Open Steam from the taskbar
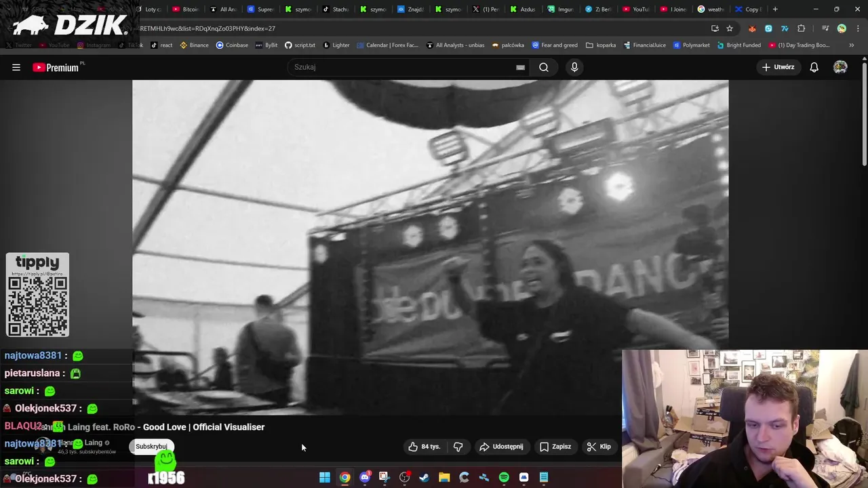Viewport: 868px width, 488px height. (425, 477)
